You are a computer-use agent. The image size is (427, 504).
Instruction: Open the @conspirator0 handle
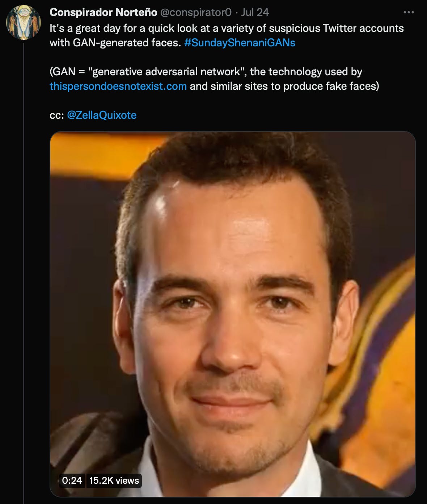tap(195, 12)
